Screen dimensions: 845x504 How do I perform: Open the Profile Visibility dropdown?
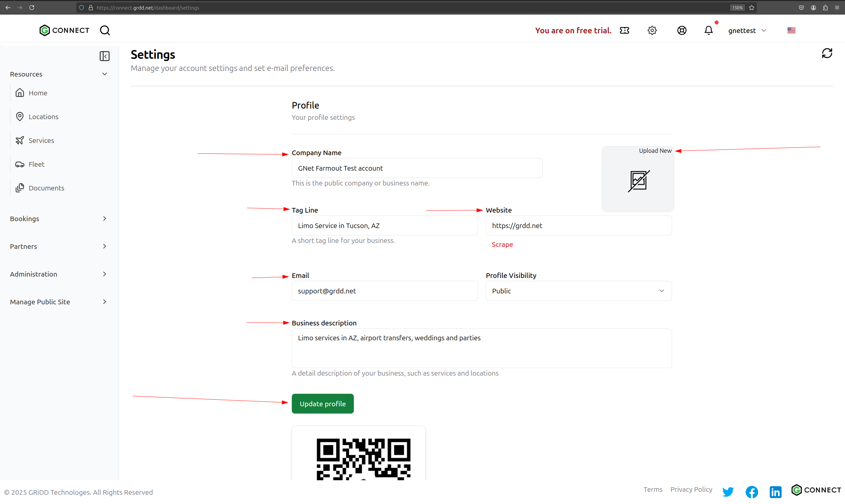tap(578, 291)
